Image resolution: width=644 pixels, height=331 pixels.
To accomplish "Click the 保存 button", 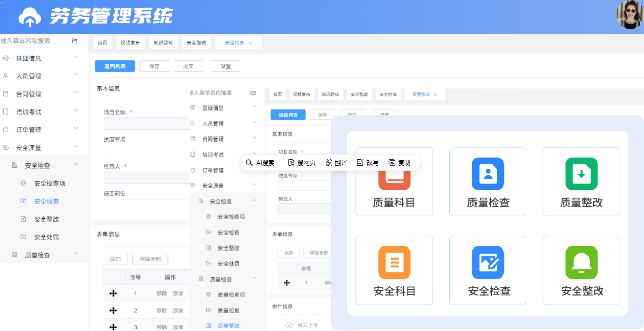I will 154,66.
